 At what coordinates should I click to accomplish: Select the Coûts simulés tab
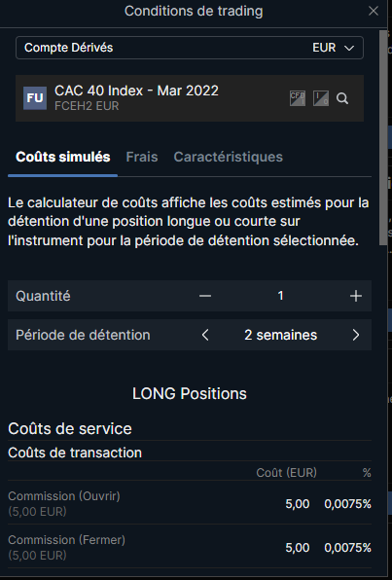tap(63, 157)
